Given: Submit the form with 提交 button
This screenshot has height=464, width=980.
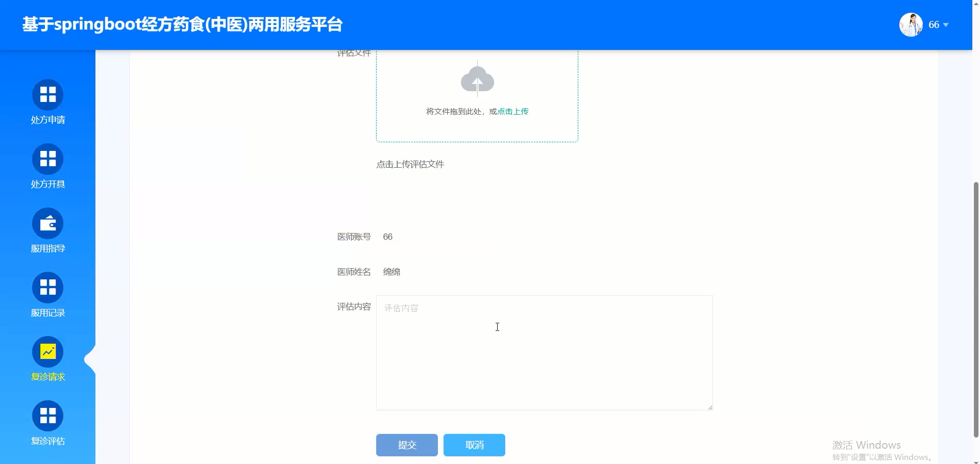Looking at the screenshot, I should [407, 445].
